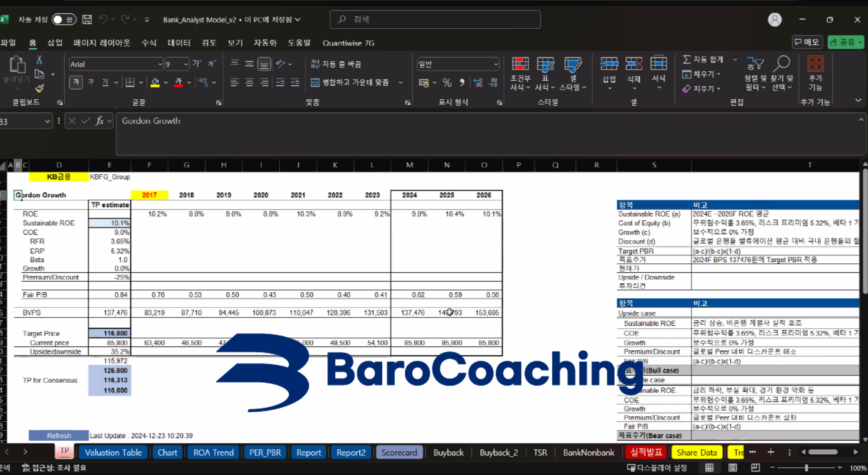Screen dimensions: 868x475
Task: Open the 수식 (Formulas) ribbon tab
Action: 148,43
